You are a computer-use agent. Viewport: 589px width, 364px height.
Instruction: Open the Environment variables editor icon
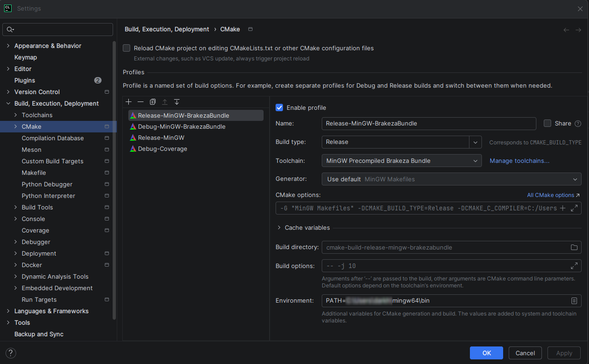coord(574,300)
